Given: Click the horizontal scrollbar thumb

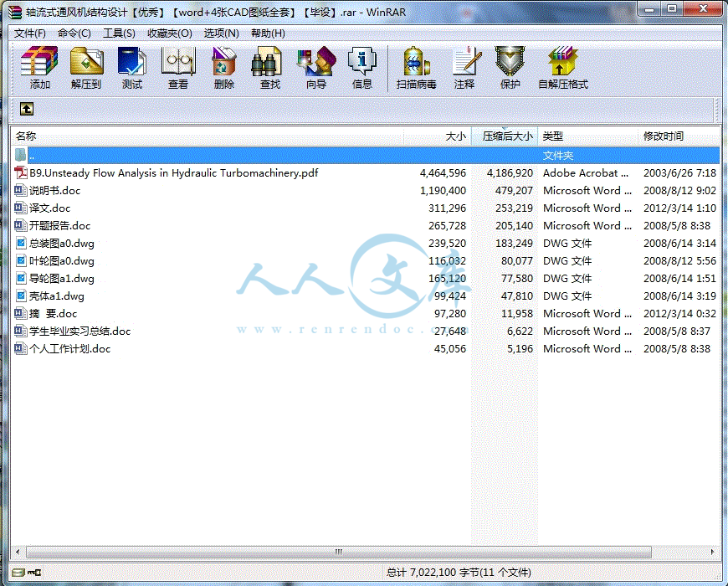Looking at the screenshot, I should [x=338, y=553].
